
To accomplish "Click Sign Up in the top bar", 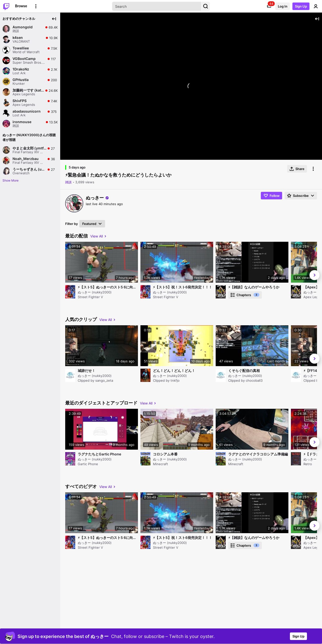I will tap(301, 6).
